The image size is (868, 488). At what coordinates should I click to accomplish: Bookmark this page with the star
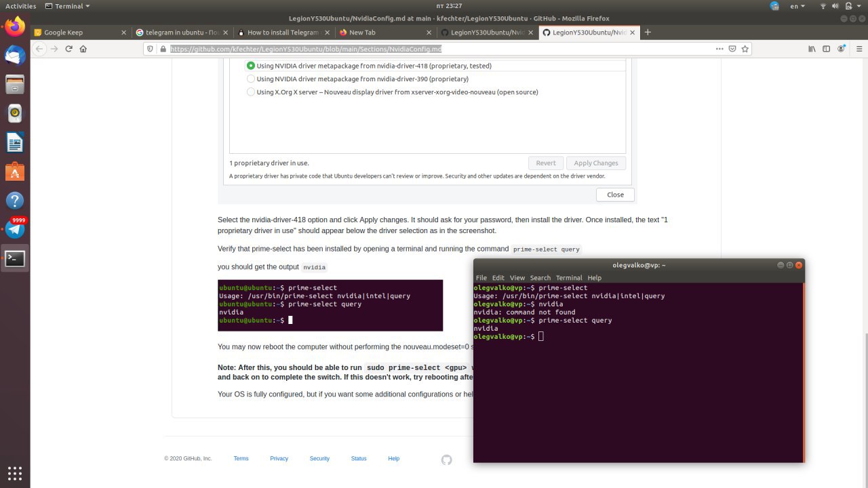pyautogui.click(x=745, y=49)
